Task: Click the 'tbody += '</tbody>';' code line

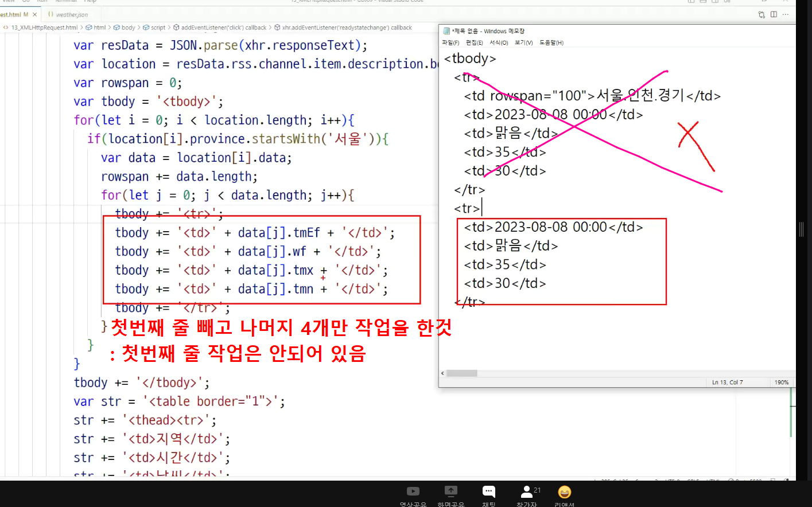Action: (142, 383)
